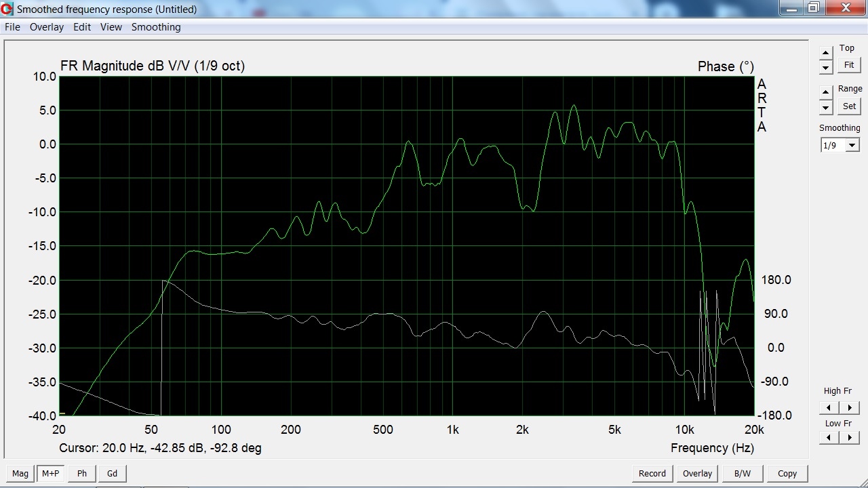Click the Frequency (Hz) axis label
The image size is (868, 488).
(x=712, y=448)
